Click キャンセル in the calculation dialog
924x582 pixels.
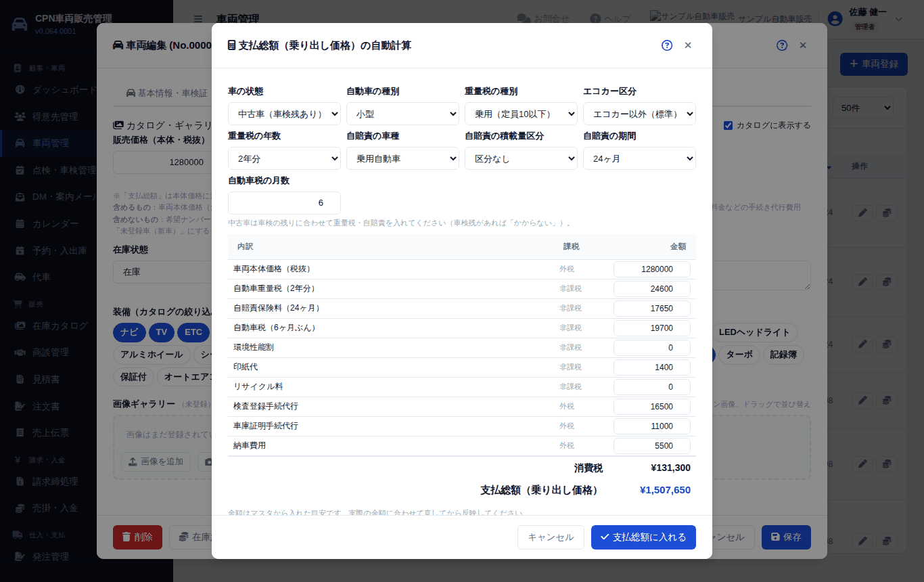pyautogui.click(x=551, y=537)
